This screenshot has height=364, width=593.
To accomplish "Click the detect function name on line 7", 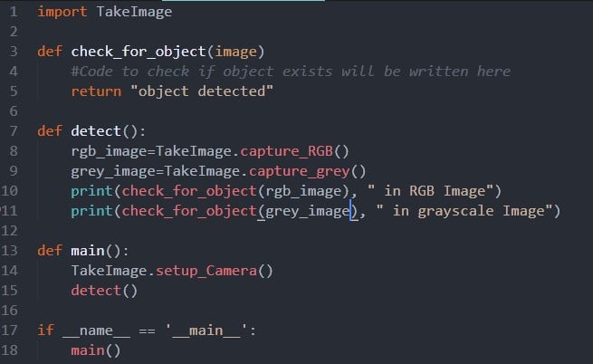I will click(x=96, y=131).
